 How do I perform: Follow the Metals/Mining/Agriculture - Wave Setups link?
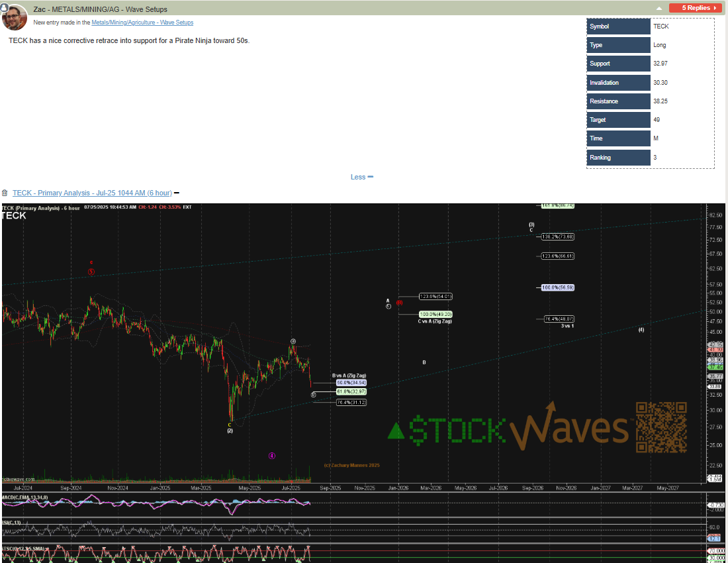click(142, 23)
